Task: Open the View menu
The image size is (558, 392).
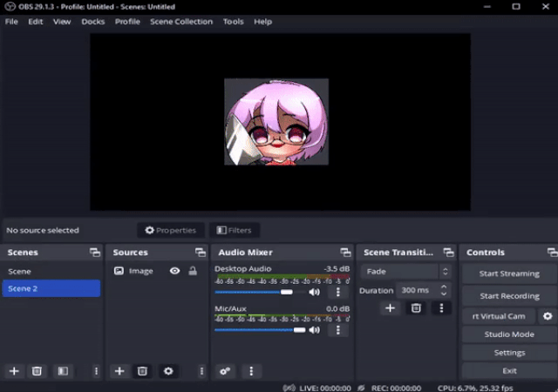Action: 62,22
